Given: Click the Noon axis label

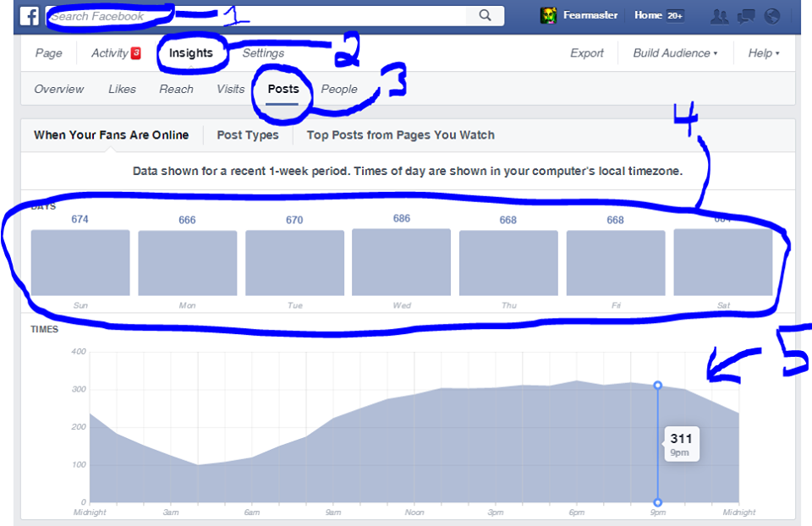Looking at the screenshot, I should (414, 512).
